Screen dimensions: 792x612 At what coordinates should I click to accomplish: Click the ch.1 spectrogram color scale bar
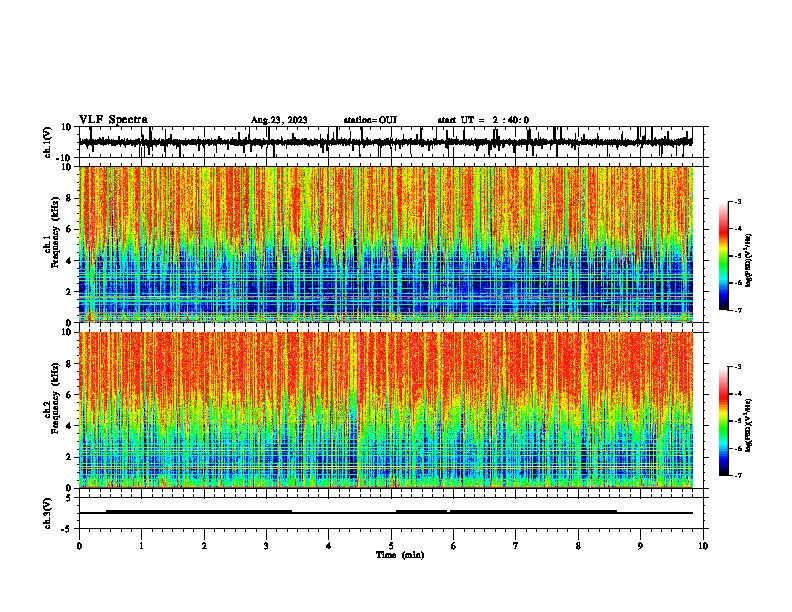723,256
